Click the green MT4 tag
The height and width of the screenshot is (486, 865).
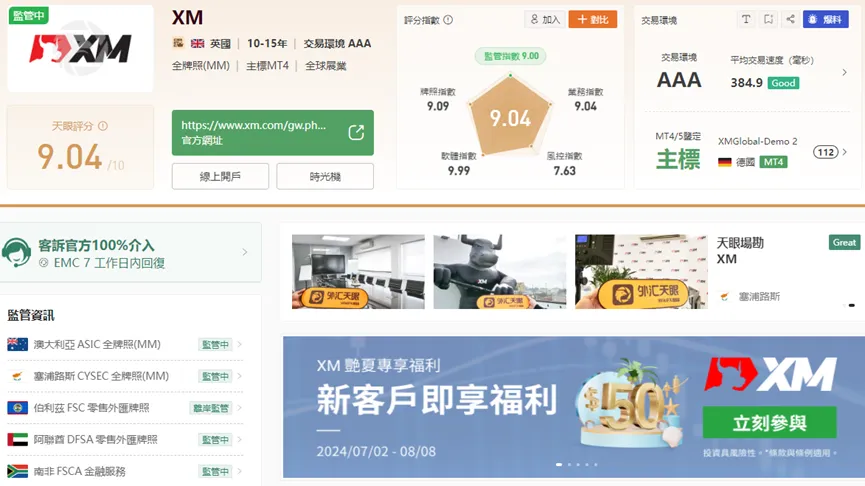[773, 162]
